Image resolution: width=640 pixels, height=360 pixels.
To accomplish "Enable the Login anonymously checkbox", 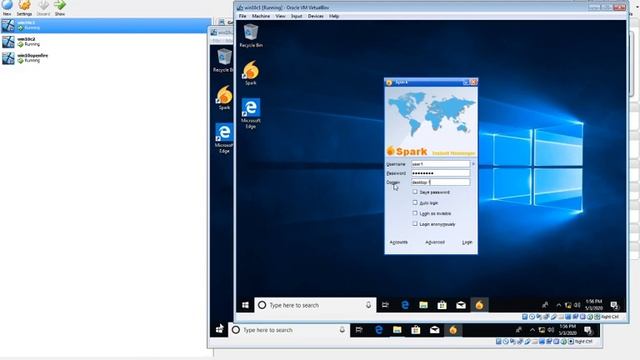I will pos(415,224).
